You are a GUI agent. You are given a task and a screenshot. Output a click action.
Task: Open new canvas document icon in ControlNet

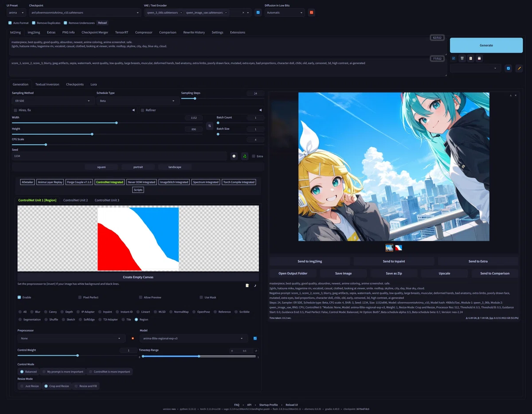(247, 285)
